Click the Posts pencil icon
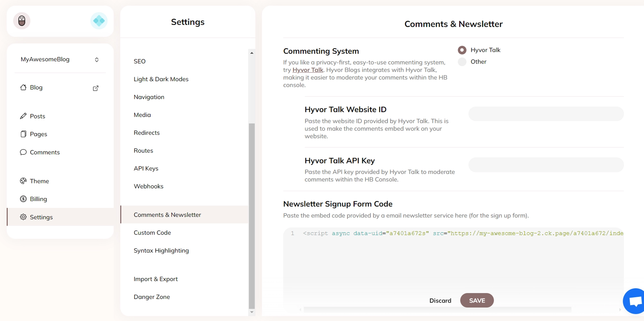The image size is (644, 321). (x=23, y=116)
